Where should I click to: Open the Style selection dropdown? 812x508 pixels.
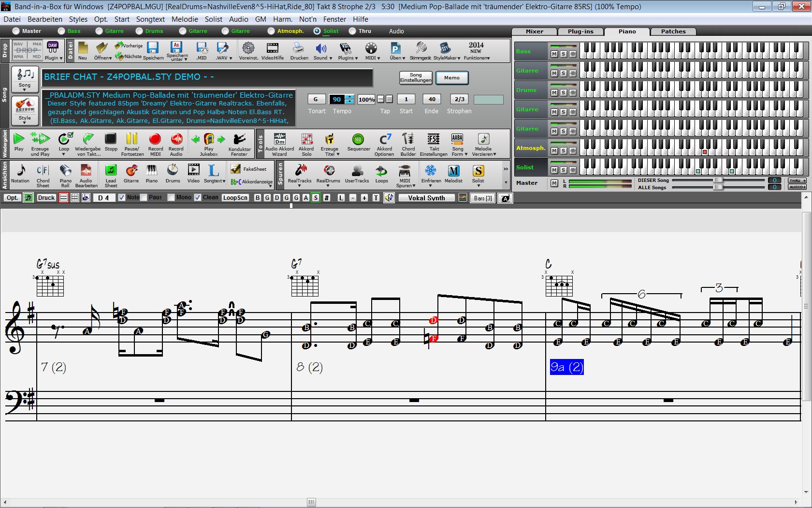[x=25, y=110]
